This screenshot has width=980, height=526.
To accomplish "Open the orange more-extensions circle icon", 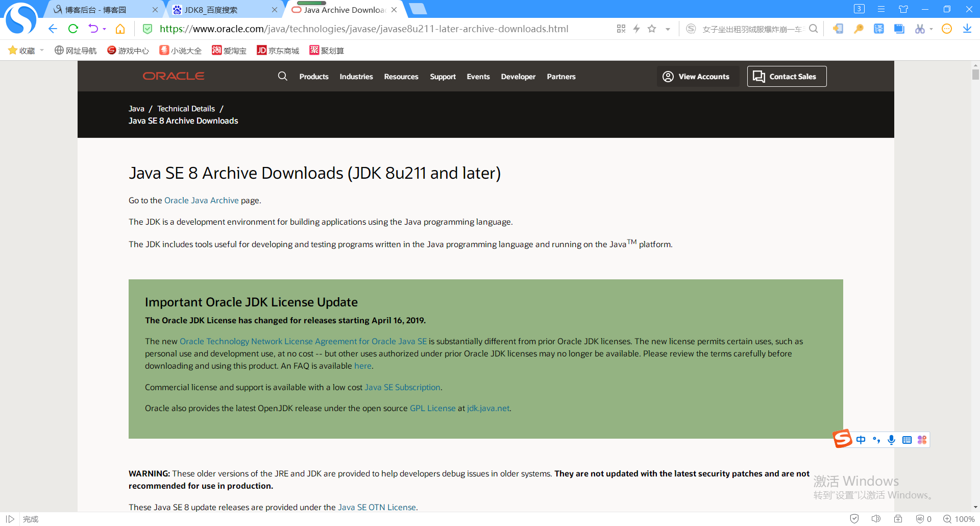I will [947, 29].
